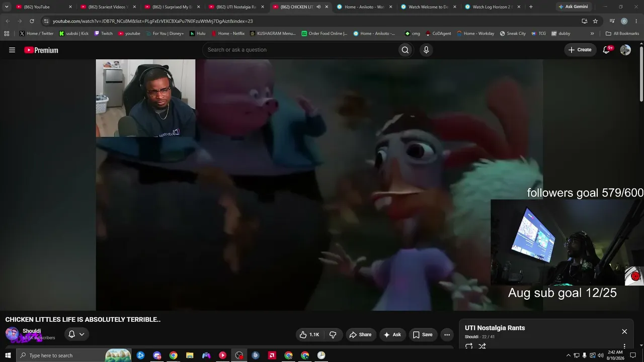
Task: Click the video player to pause
Action: click(x=319, y=185)
